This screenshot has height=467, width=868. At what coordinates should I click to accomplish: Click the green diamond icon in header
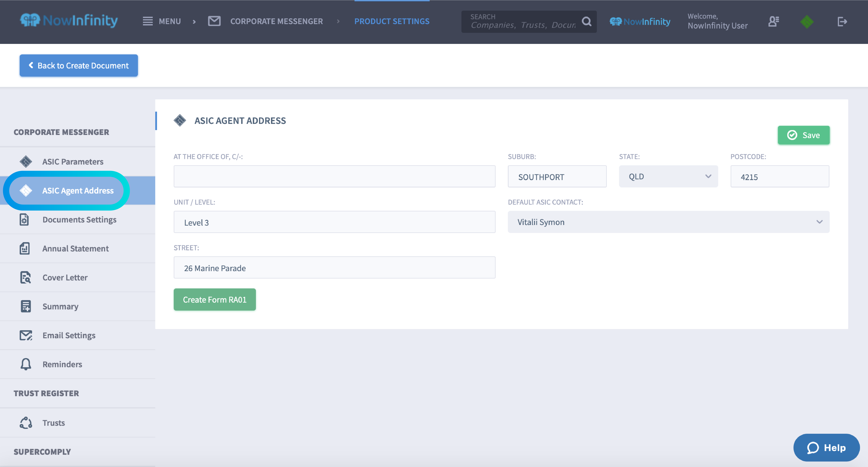click(807, 22)
